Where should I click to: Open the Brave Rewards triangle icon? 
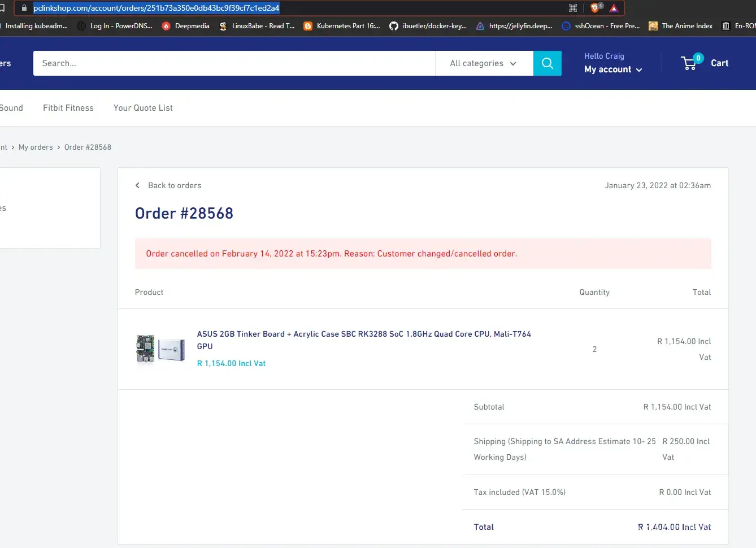pos(614,8)
